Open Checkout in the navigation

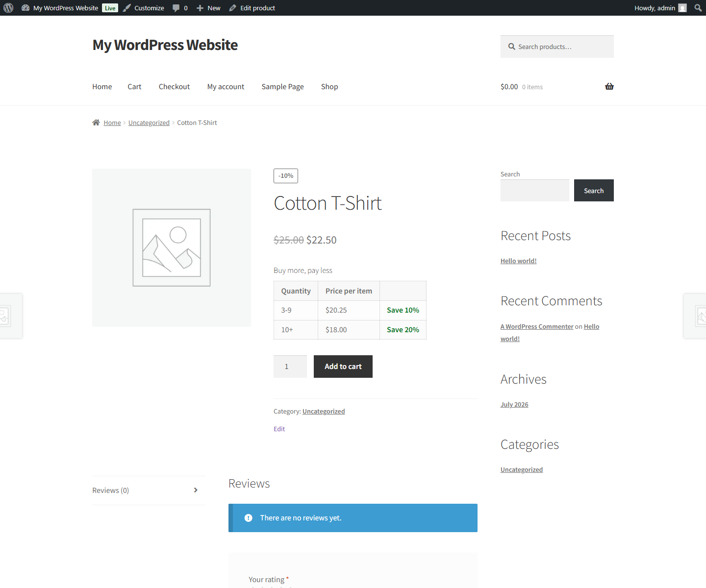pos(174,87)
